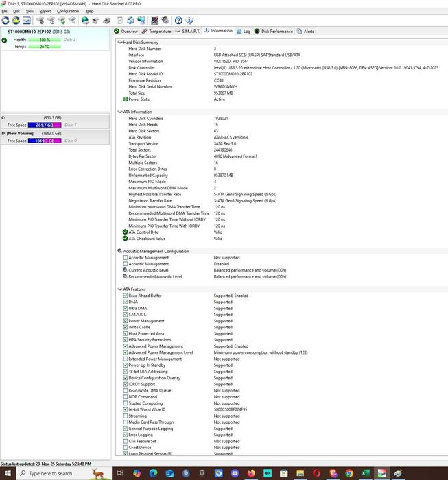Click the 'Type here to search' taskbar box

pyautogui.click(x=63, y=473)
